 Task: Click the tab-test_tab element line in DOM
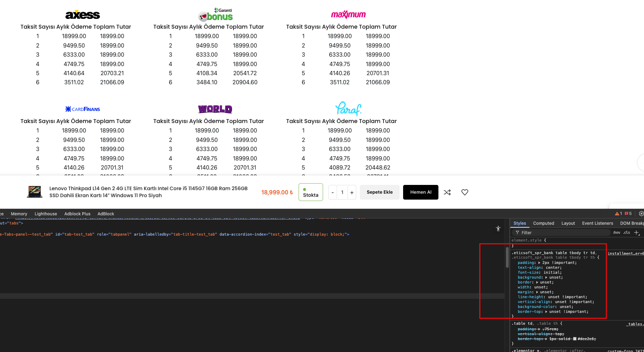tap(175, 234)
